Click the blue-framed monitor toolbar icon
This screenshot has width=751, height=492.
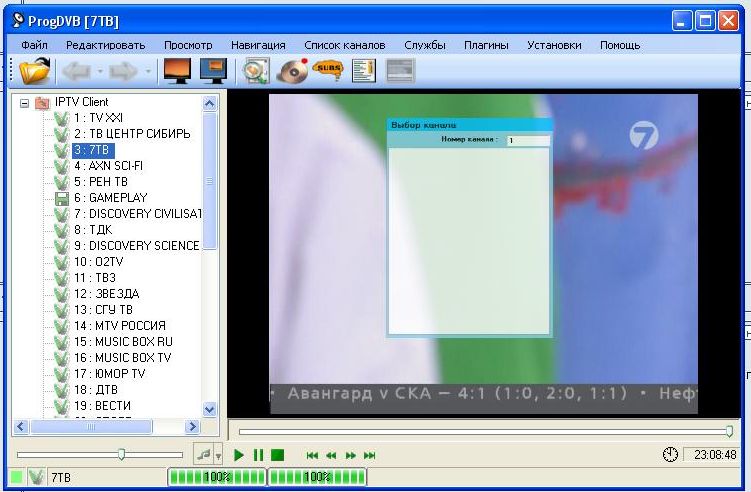(x=213, y=71)
